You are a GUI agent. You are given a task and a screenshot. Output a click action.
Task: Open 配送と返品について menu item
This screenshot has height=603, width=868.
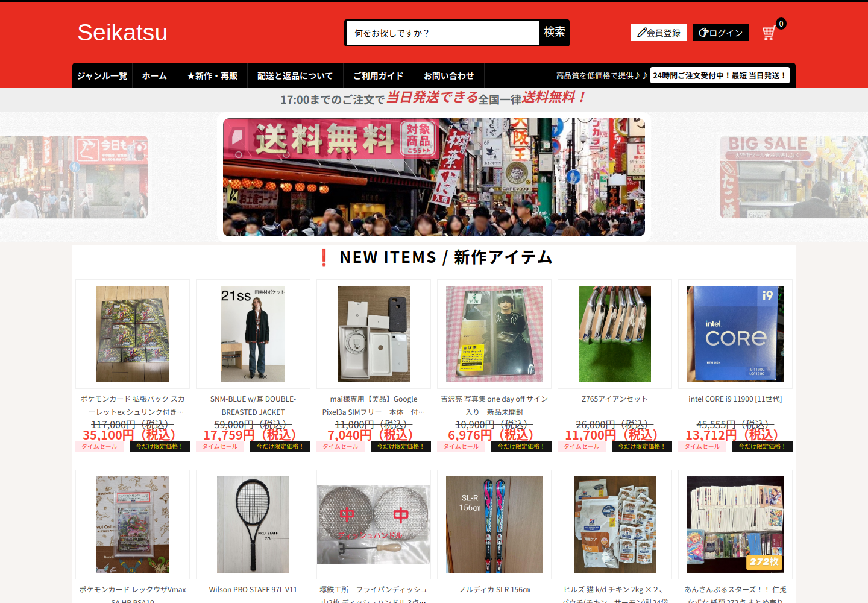295,76
